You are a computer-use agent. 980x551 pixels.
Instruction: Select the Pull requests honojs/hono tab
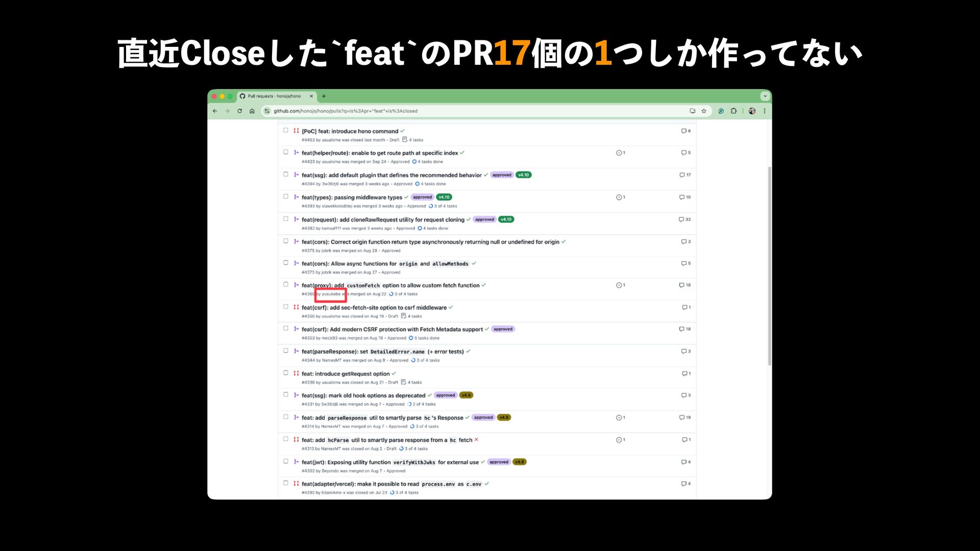point(276,96)
